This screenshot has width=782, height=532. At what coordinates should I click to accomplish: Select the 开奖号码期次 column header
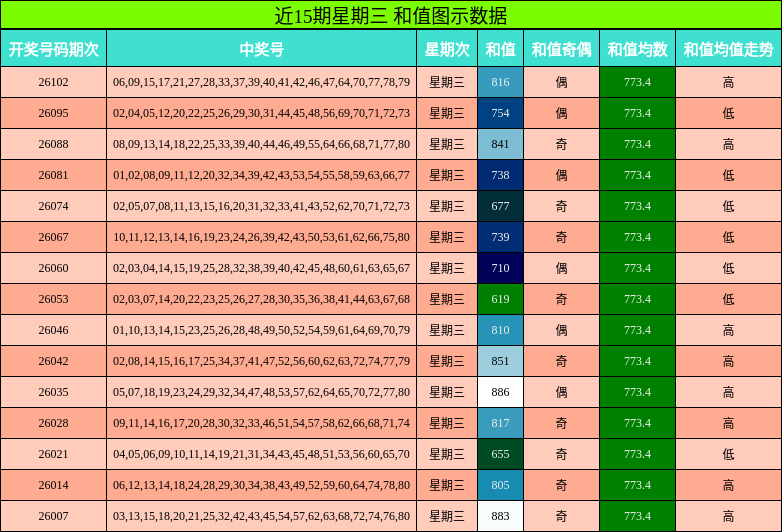53,49
